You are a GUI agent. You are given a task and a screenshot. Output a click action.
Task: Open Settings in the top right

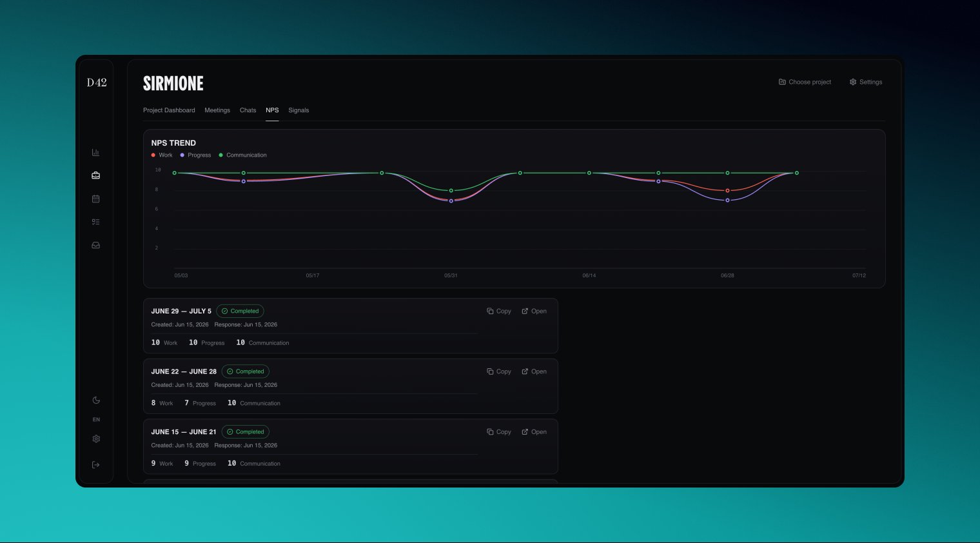865,82
